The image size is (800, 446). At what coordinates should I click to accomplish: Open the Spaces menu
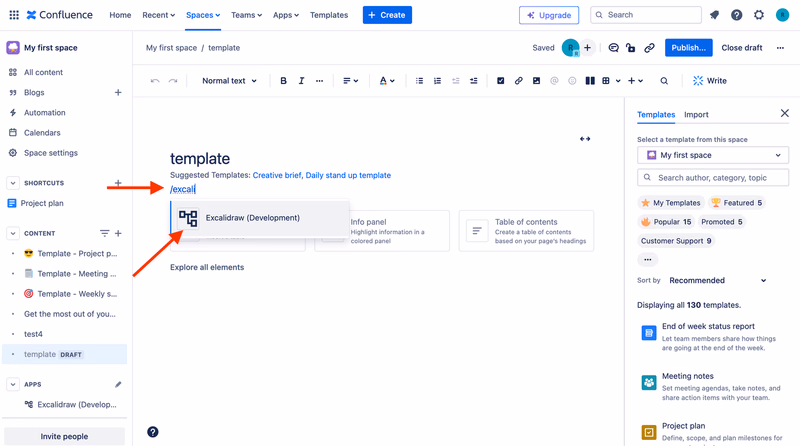pyautogui.click(x=203, y=15)
